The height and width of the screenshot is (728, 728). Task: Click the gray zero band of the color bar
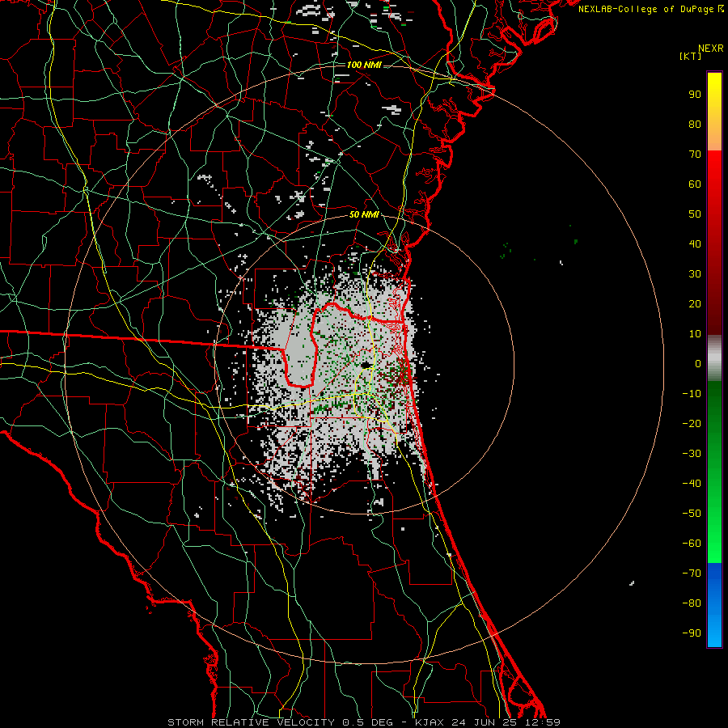[x=714, y=359]
